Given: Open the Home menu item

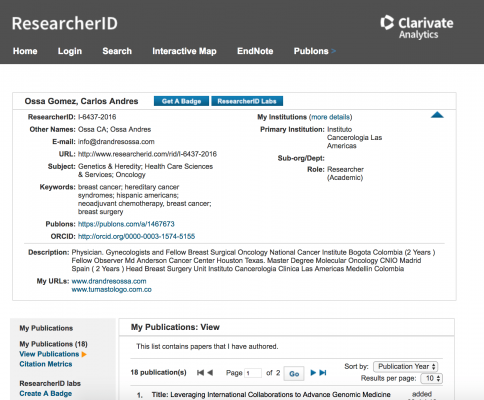Looking at the screenshot, I should pos(25,51).
